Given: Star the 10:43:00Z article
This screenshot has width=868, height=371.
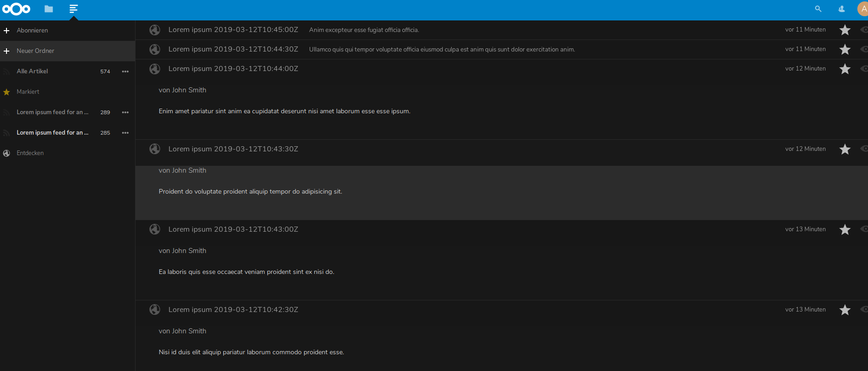Looking at the screenshot, I should (845, 229).
